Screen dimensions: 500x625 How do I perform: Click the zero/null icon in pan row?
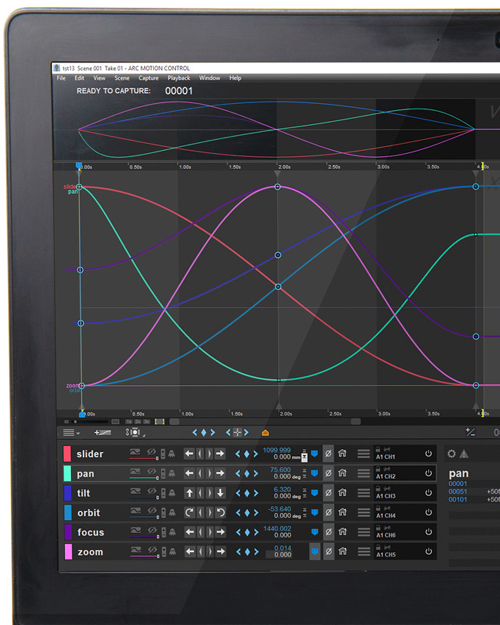click(328, 473)
